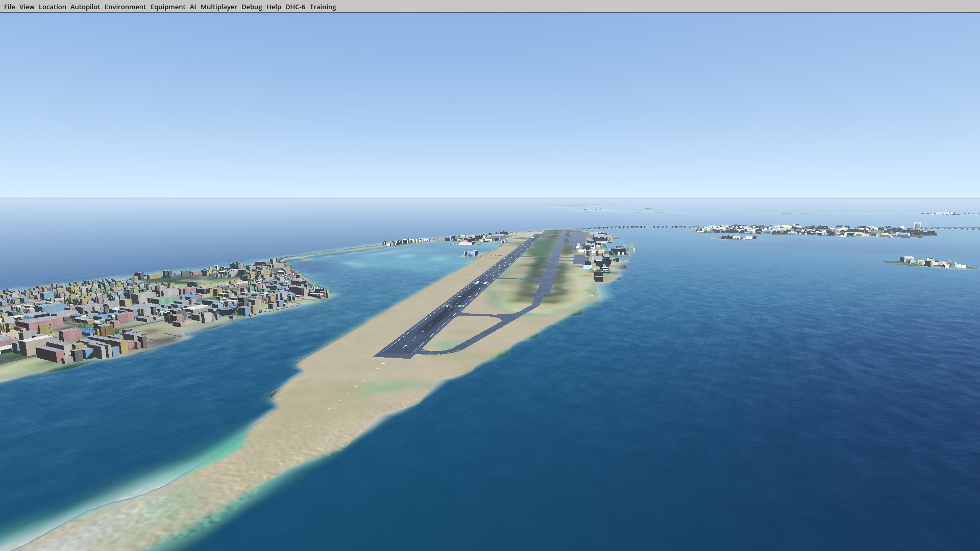Open the View menu
The width and height of the screenshot is (980, 551).
tap(27, 7)
